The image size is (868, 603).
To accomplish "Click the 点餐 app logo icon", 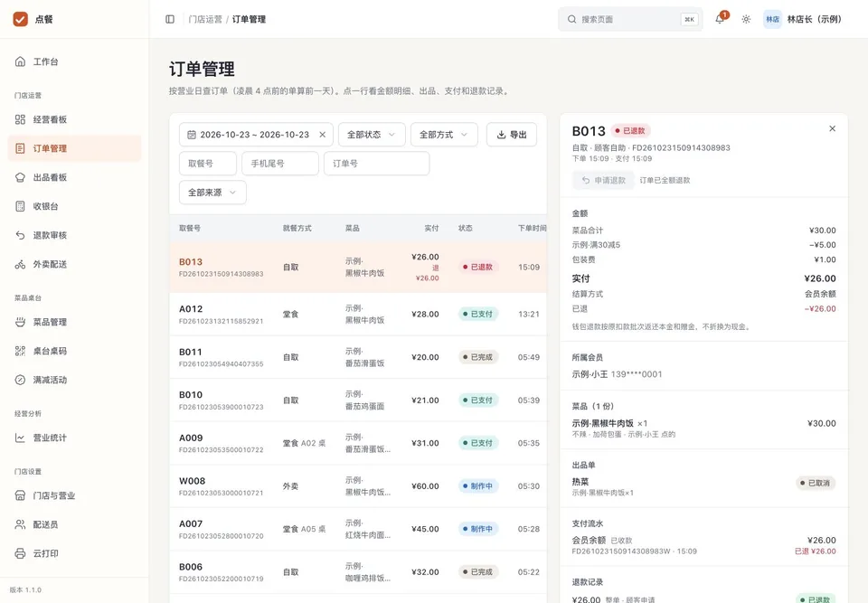I will [x=21, y=19].
